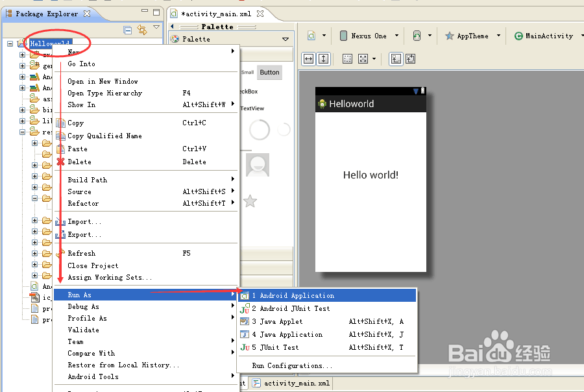The width and height of the screenshot is (584, 392).
Task: Open the Show In submenu
Action: tap(145, 104)
